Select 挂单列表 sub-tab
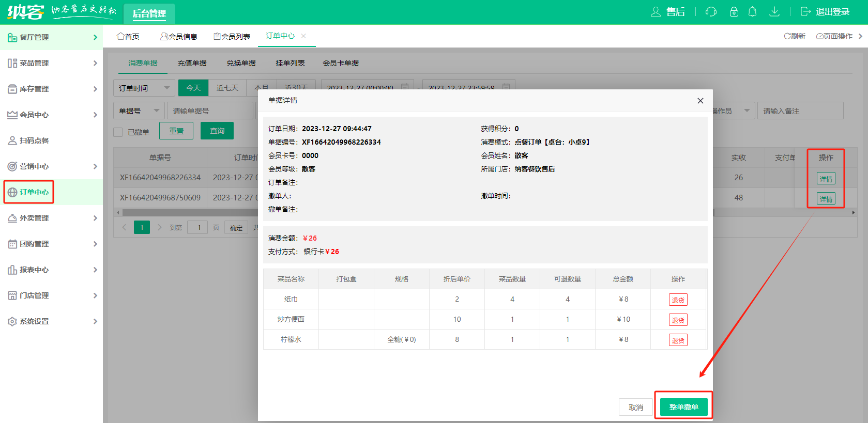Viewport: 868px width, 423px height. (x=290, y=63)
